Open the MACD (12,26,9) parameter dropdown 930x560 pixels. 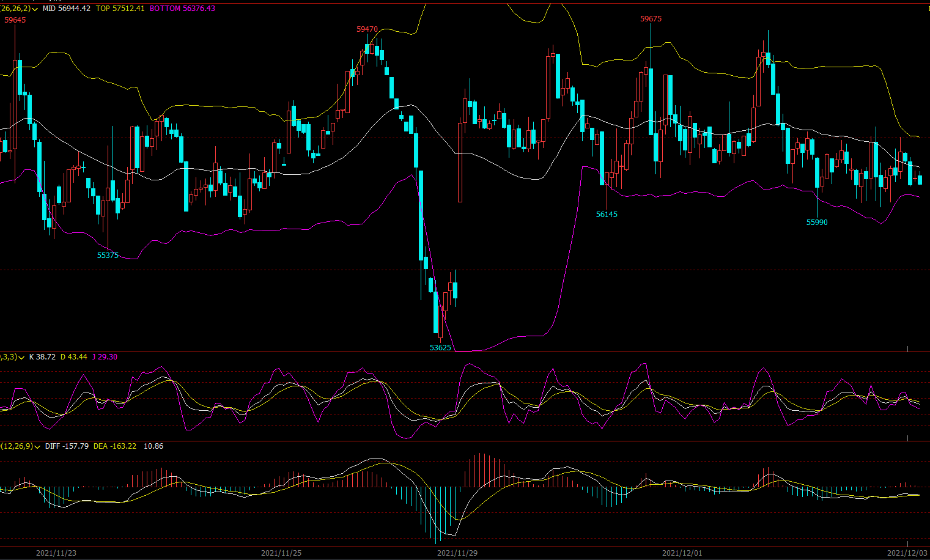click(x=37, y=447)
